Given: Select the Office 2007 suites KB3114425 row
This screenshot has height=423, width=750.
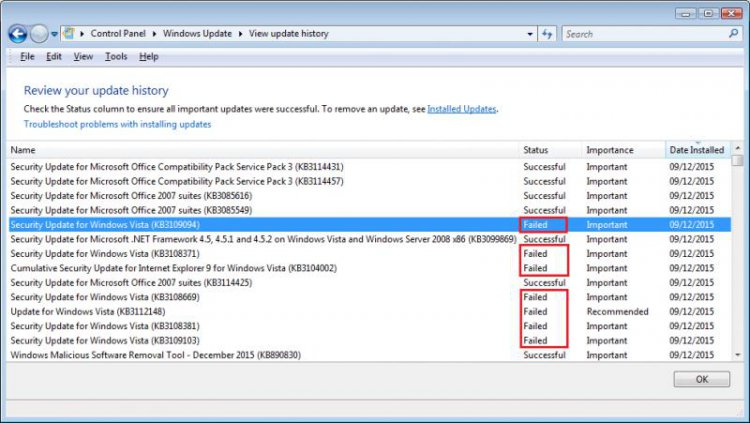Looking at the screenshot, I should [x=370, y=283].
